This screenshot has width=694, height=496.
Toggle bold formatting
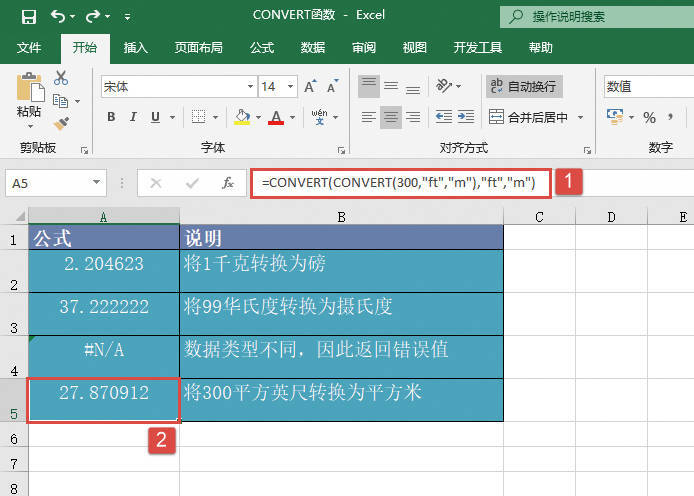tap(111, 118)
